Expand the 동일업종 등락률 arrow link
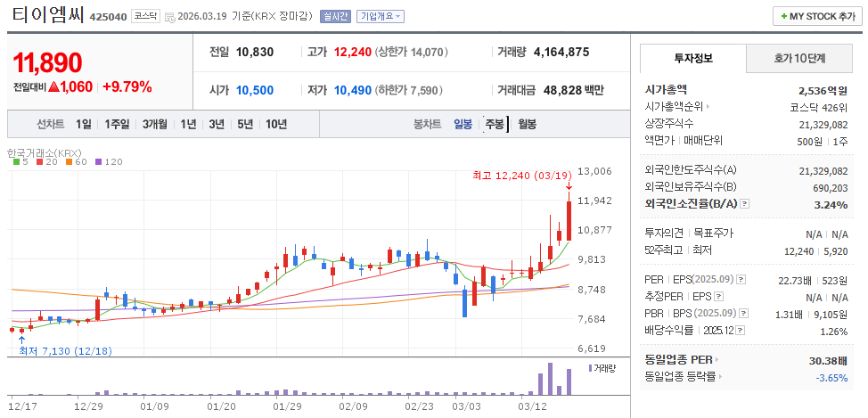This screenshot has width=868, height=418. click(x=720, y=377)
